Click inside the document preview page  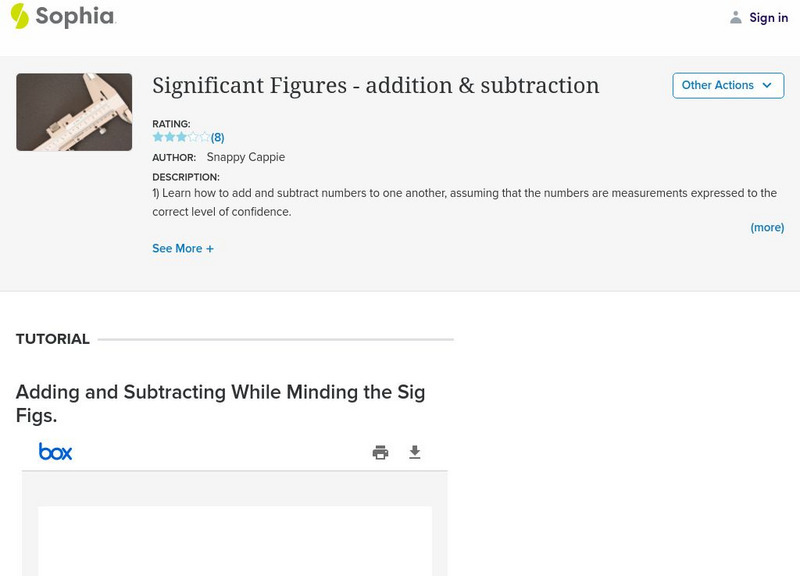tap(235, 540)
